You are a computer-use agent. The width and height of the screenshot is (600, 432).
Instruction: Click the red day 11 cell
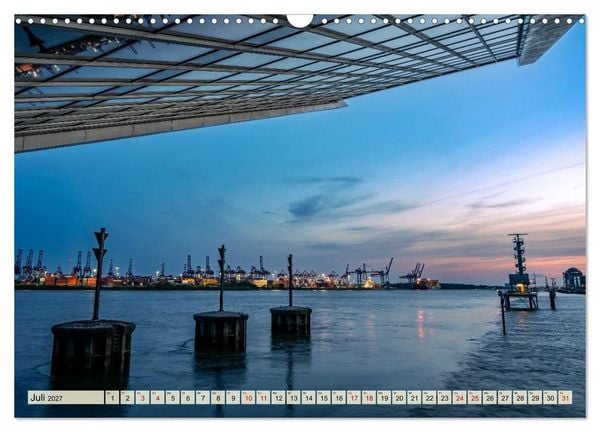pyautogui.click(x=263, y=397)
